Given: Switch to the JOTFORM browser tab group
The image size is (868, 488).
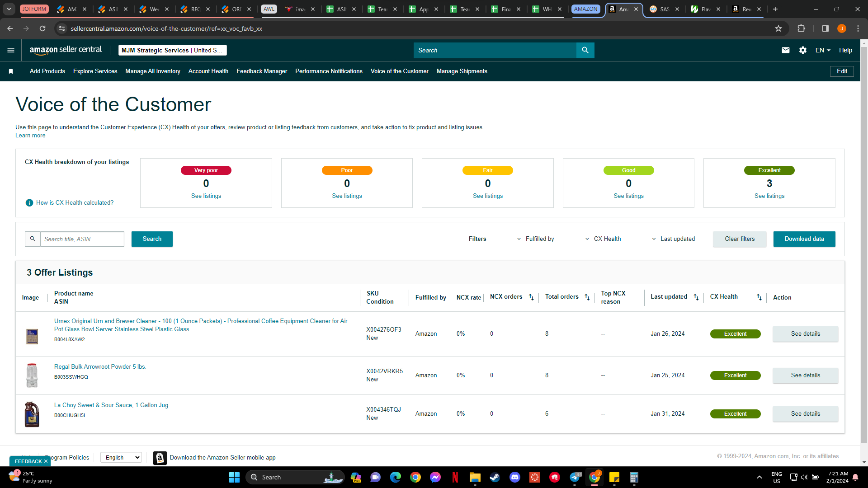Looking at the screenshot, I should click(x=34, y=9).
